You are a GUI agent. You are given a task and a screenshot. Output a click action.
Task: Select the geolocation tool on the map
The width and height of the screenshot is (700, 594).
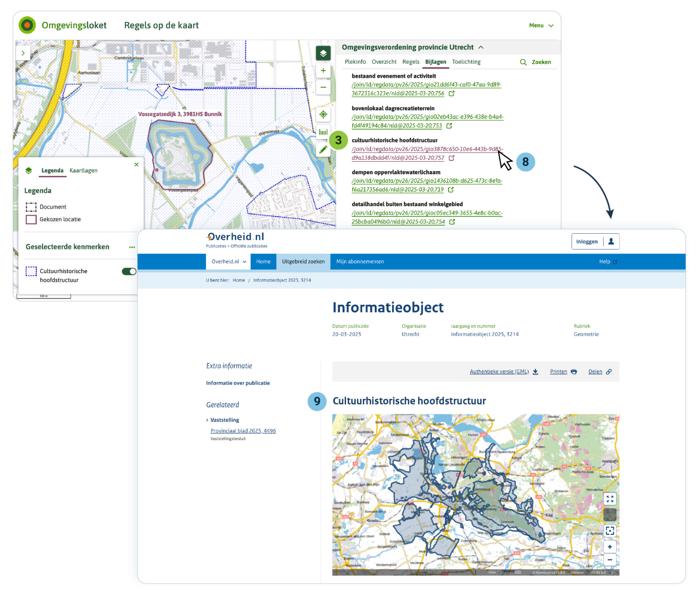coord(323,114)
